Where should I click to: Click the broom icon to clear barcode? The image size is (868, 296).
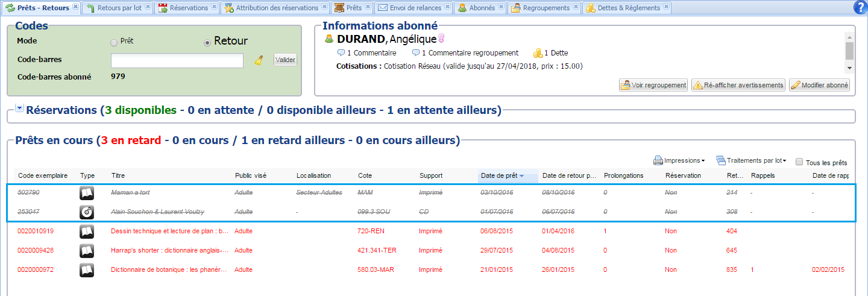pos(259,60)
